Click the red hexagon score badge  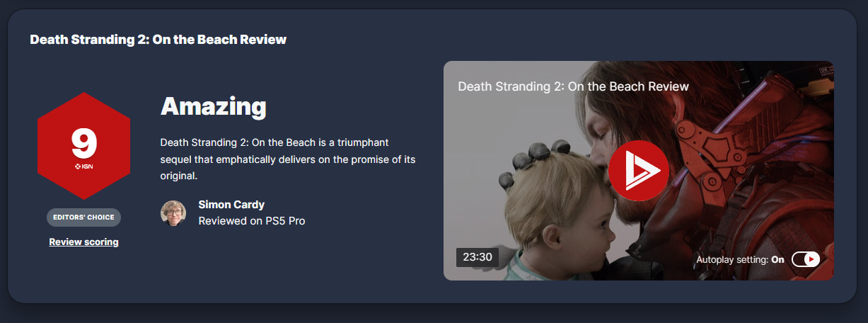pos(83,146)
